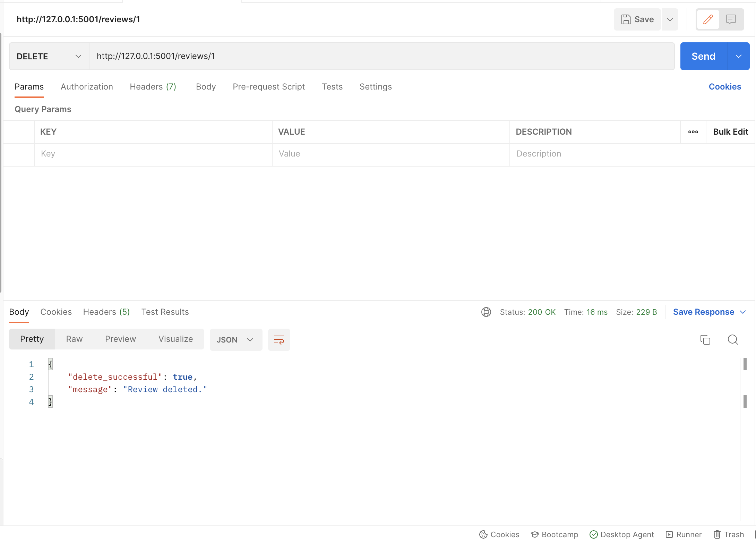Click the search magnifier icon

pos(733,339)
